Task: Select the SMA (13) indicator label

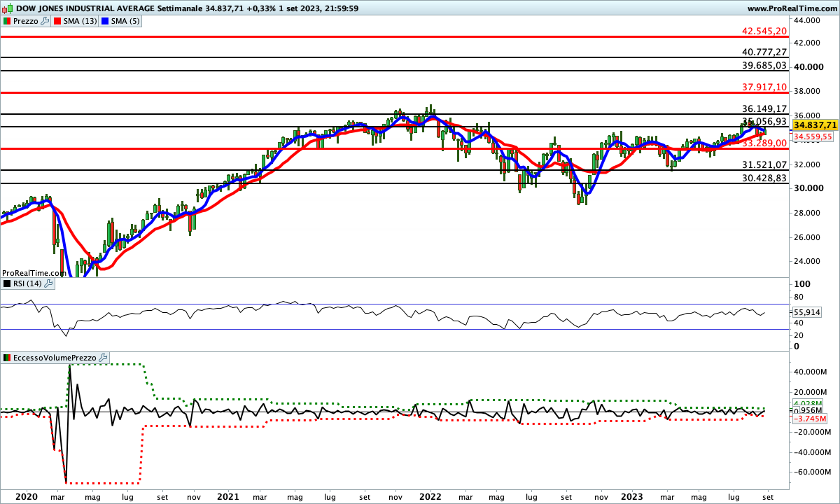Action: [x=80, y=21]
